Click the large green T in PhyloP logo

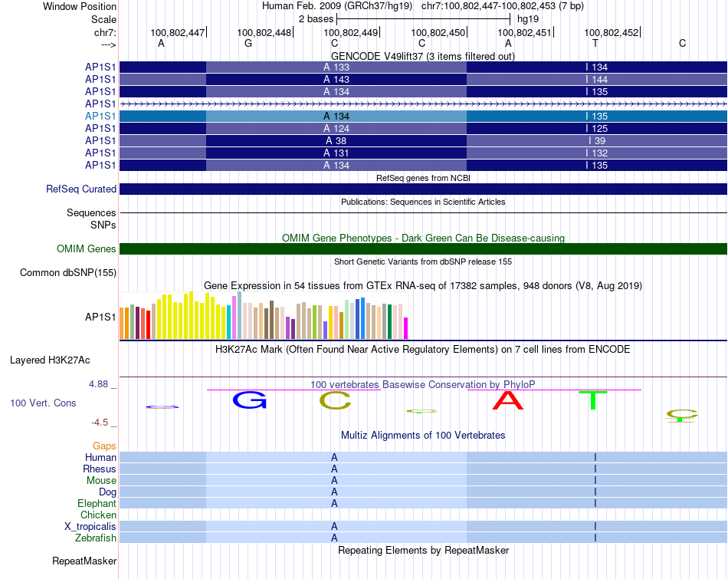coord(593,400)
